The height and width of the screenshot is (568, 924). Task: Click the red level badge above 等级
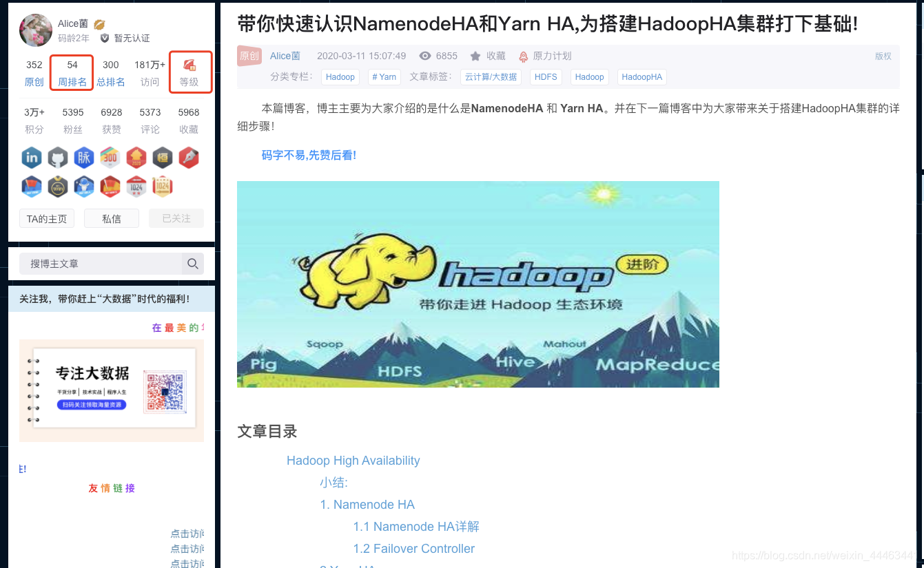[x=189, y=65]
